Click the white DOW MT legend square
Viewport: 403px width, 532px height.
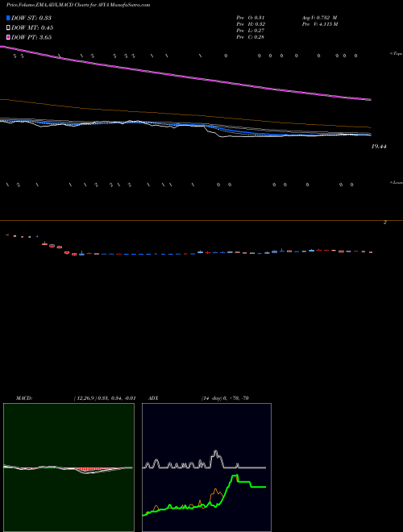9,28
